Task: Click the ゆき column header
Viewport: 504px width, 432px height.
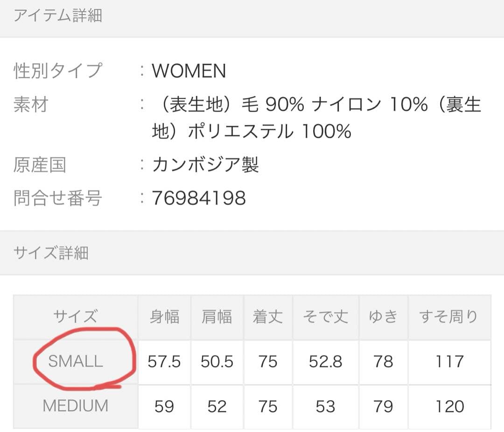Action: point(383,317)
